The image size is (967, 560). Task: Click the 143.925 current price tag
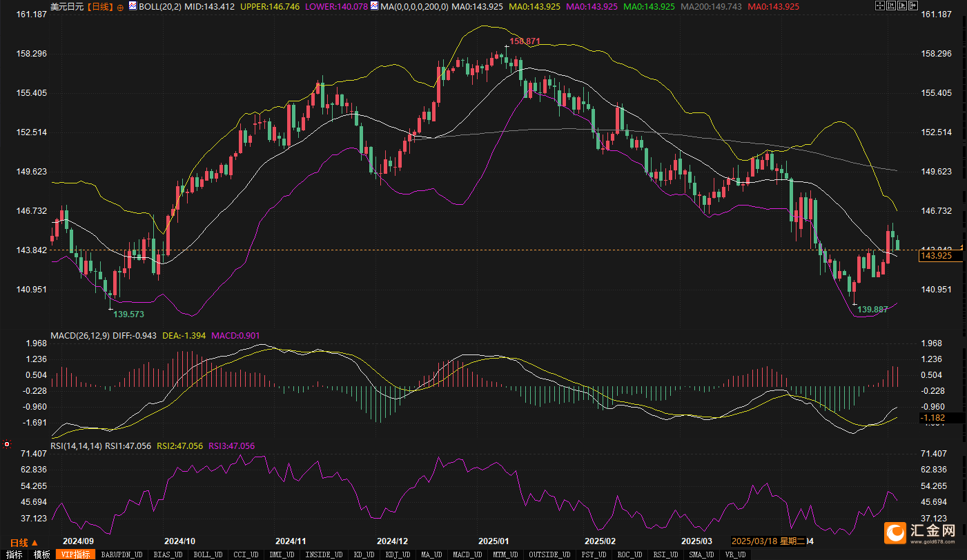(x=941, y=256)
